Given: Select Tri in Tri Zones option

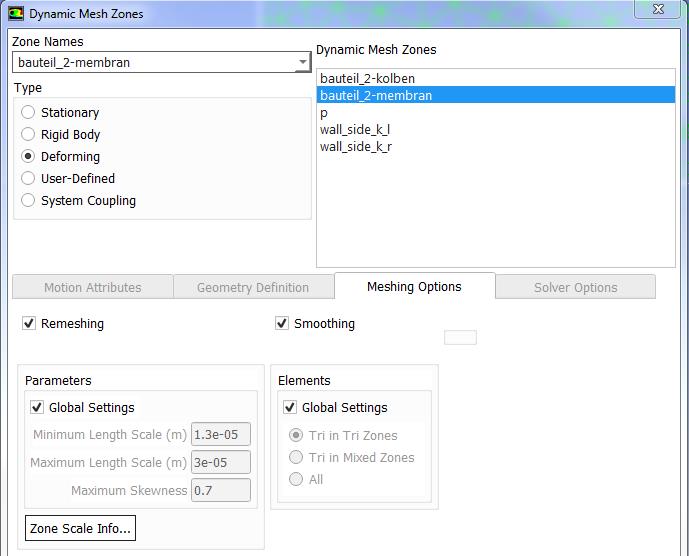Looking at the screenshot, I should click(296, 435).
